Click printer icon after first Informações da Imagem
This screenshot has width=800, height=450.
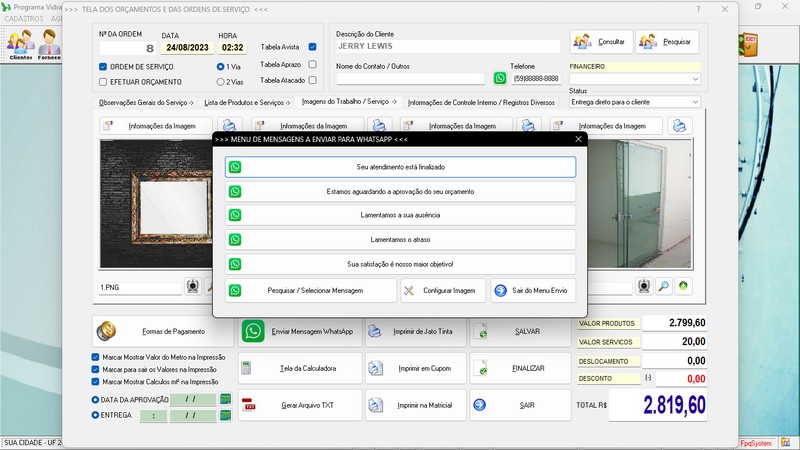tap(230, 126)
